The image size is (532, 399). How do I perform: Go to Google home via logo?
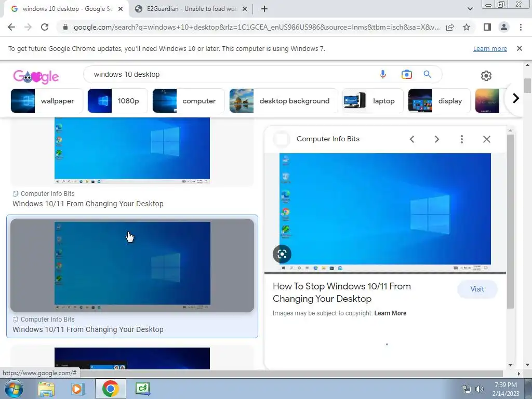36,76
